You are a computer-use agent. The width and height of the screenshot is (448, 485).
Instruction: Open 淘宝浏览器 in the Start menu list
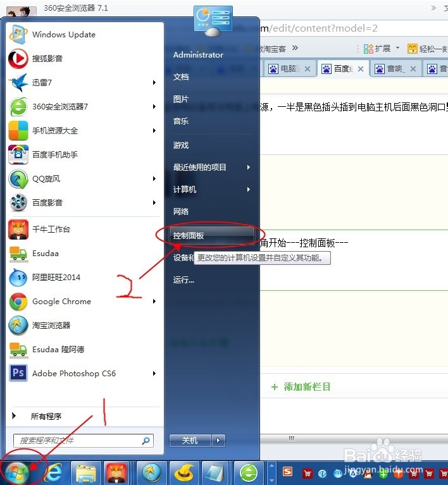click(x=84, y=326)
